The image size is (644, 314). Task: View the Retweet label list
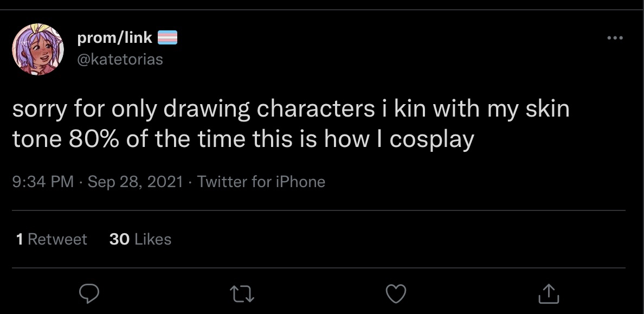[57, 239]
